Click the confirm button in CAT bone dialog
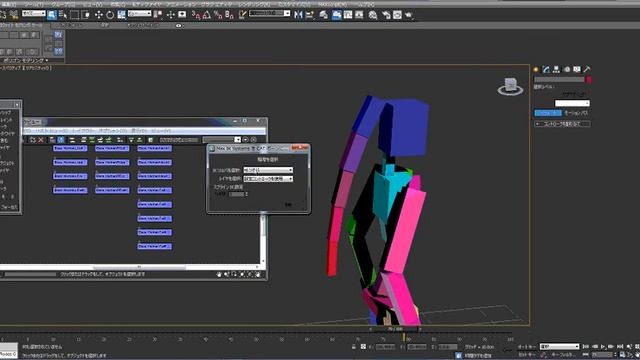 click(x=288, y=204)
